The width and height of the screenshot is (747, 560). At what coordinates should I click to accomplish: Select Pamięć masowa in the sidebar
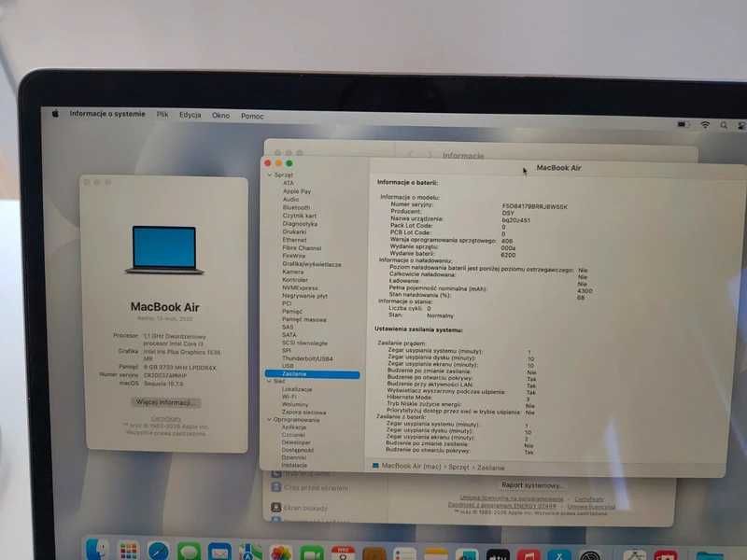click(304, 319)
